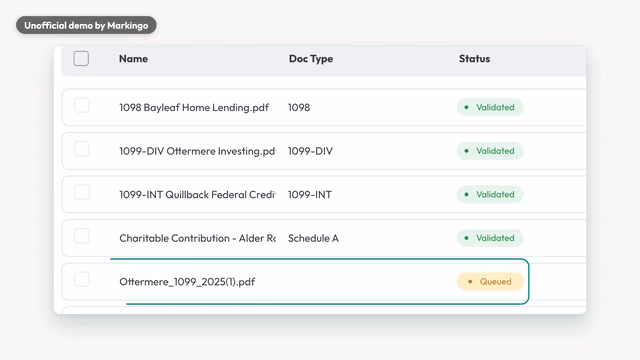
Task: Open the 1099-DIV Ottermere Investing file
Action: tap(197, 151)
